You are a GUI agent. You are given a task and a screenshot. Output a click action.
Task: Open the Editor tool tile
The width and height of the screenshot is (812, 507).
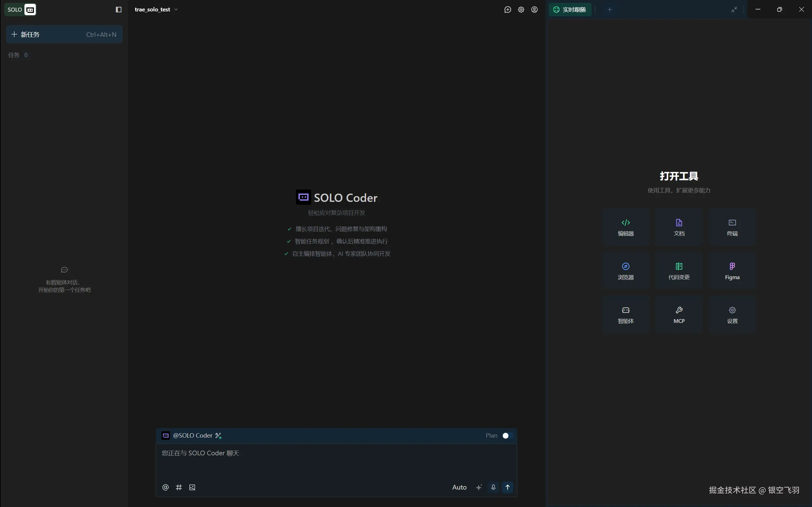625,227
